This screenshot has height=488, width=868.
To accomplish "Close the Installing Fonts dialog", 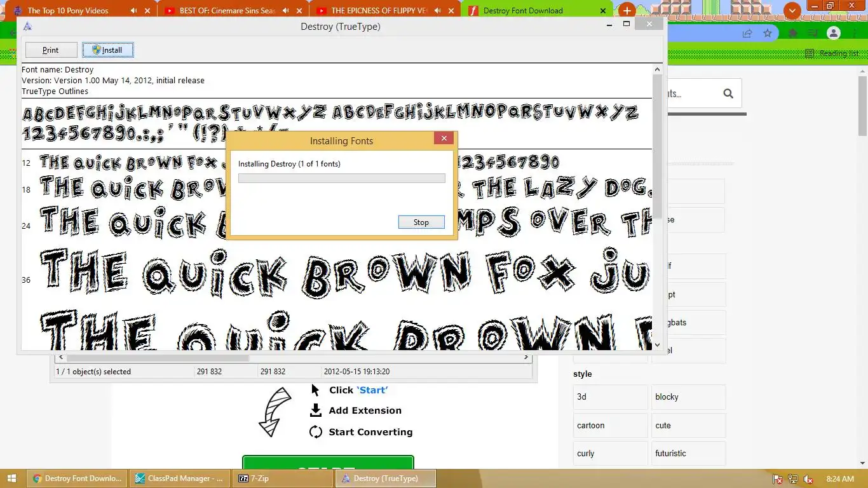I will pos(444,139).
